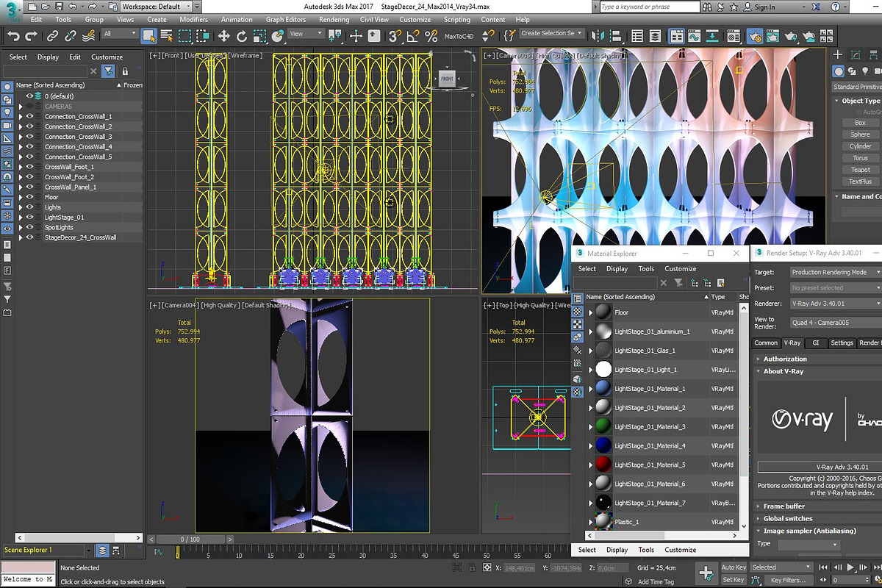Activate the Select and Move tool
Image resolution: width=882 pixels, height=588 pixels.
pyautogui.click(x=224, y=35)
